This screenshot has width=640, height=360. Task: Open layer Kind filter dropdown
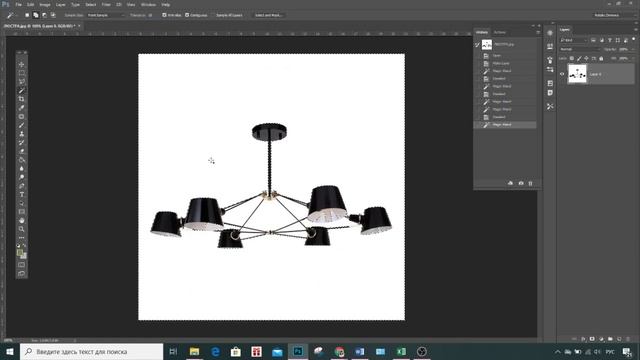pos(574,40)
